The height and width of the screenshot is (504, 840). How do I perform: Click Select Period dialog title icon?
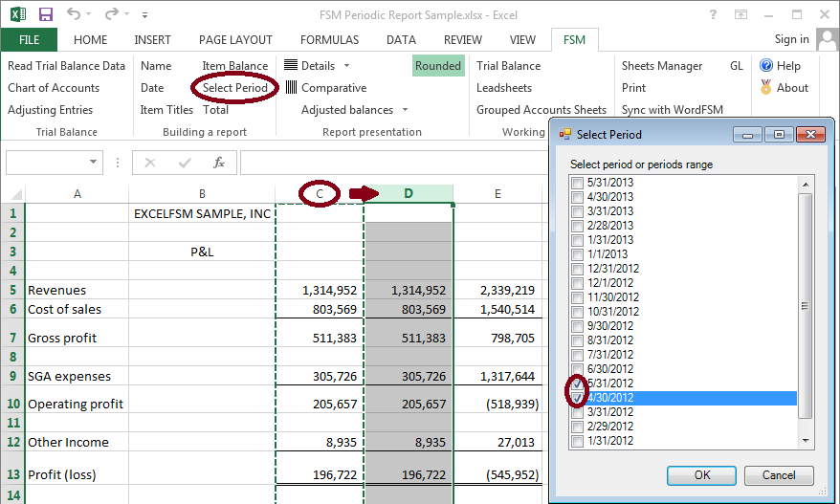564,135
